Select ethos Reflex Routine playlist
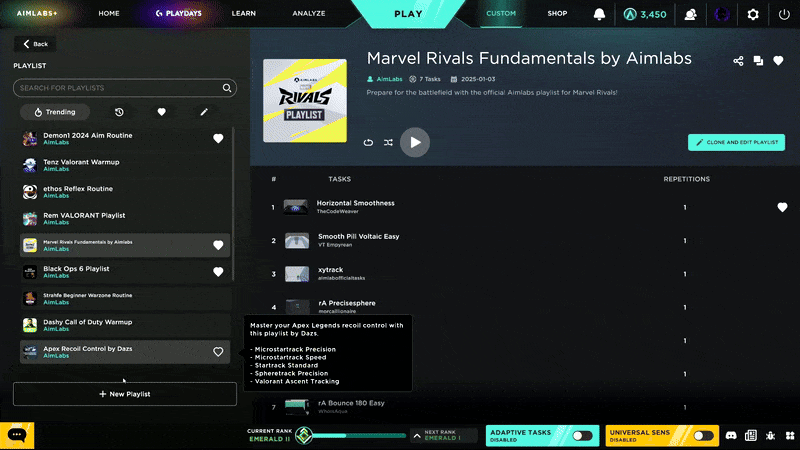This screenshot has height=450, width=800. click(x=124, y=192)
